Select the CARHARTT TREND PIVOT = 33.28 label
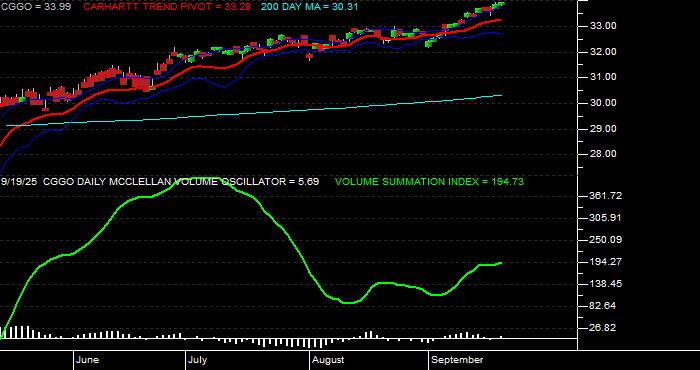Viewport: 700px width, 370px height. 167,7
